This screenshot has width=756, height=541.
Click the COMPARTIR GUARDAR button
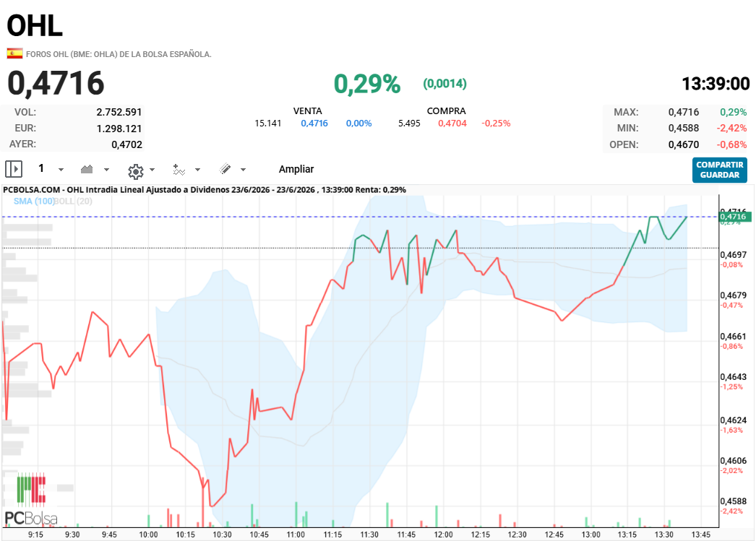(x=719, y=170)
